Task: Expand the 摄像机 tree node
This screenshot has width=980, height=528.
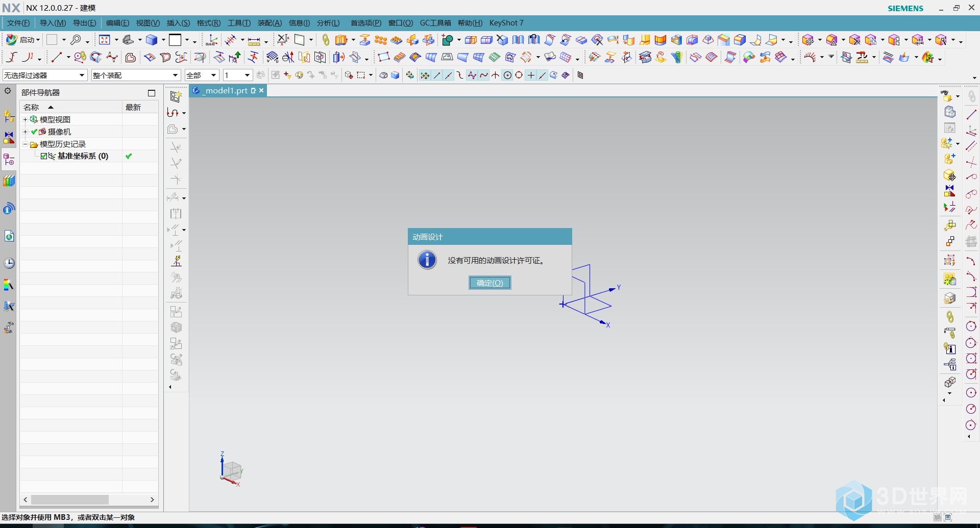Action: (25, 132)
